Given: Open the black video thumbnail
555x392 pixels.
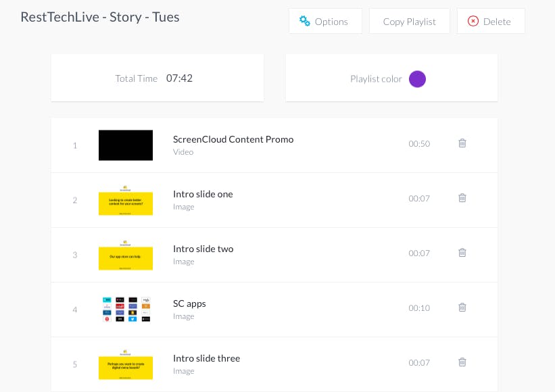Looking at the screenshot, I should 126,145.
